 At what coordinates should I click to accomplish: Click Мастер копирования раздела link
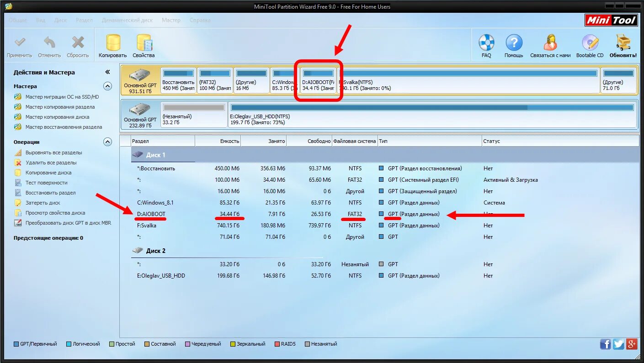[60, 107]
